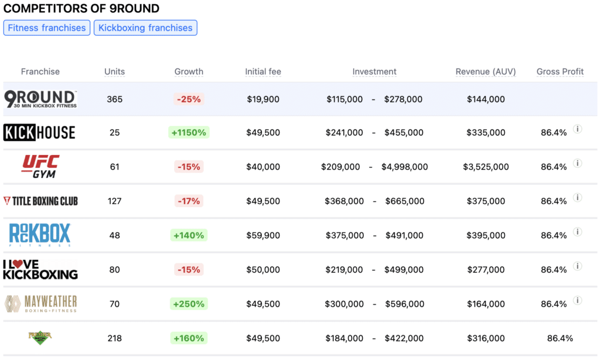Click UFC Gym units value 61

pyautogui.click(x=114, y=167)
